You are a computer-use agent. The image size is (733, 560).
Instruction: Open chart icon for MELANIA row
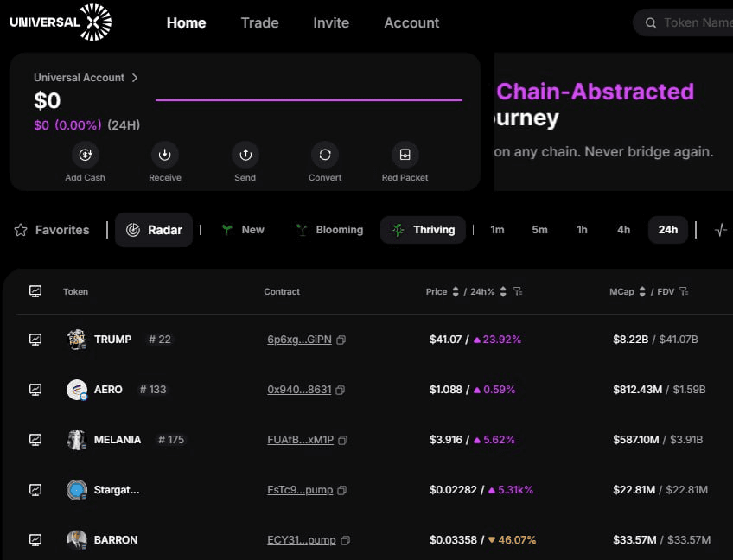[x=35, y=439]
